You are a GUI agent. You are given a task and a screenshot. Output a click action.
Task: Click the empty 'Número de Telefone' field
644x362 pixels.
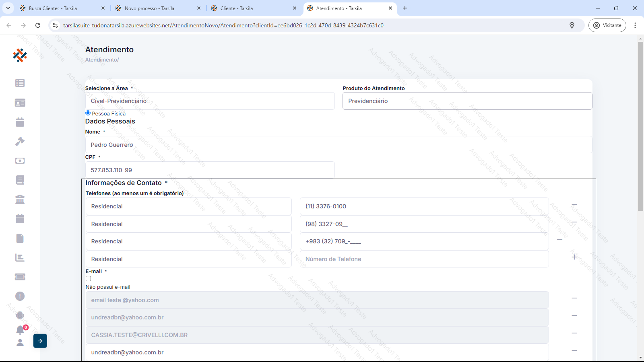424,259
